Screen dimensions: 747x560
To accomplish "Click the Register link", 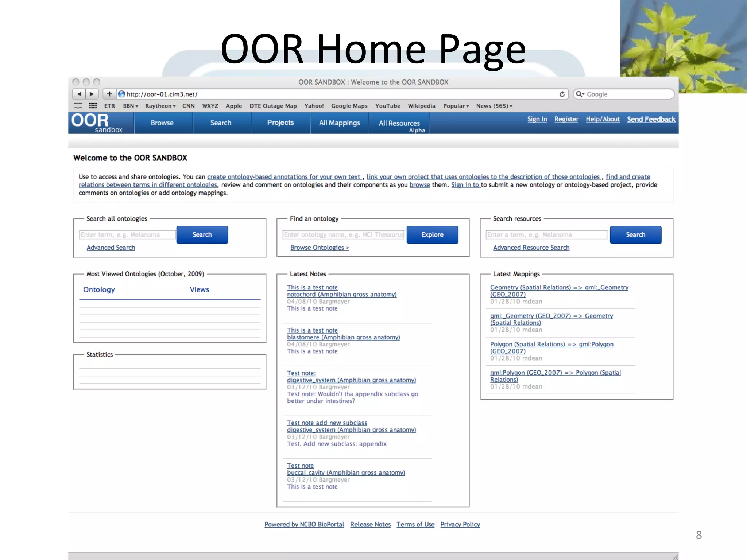I will [x=566, y=119].
